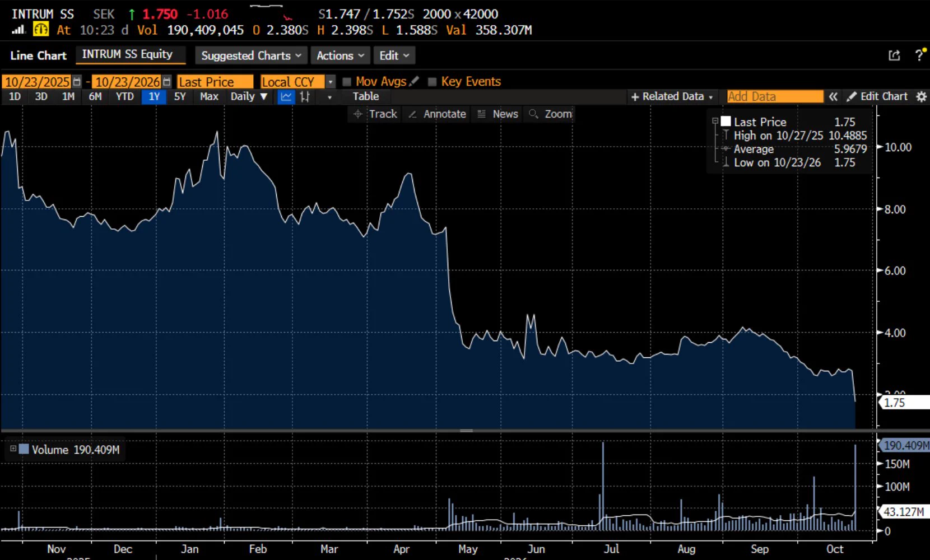
Task: Click the yellow delayed-data clock icon
Action: (x=41, y=29)
